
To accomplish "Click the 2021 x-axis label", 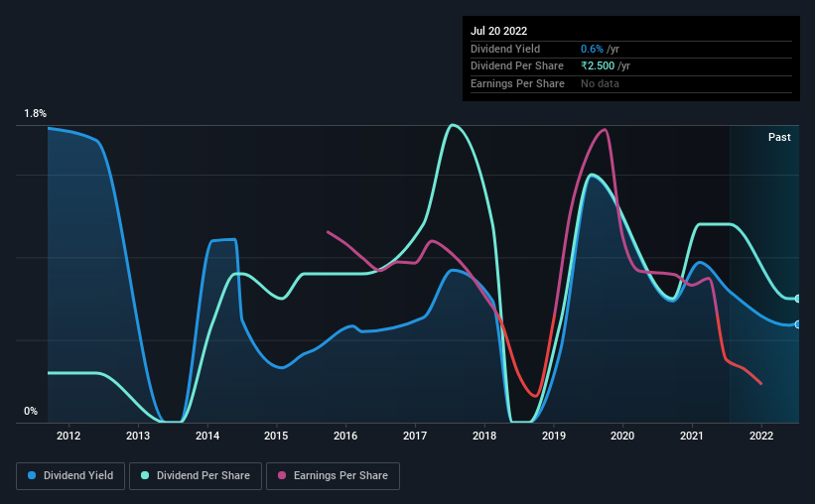I will (x=692, y=436).
